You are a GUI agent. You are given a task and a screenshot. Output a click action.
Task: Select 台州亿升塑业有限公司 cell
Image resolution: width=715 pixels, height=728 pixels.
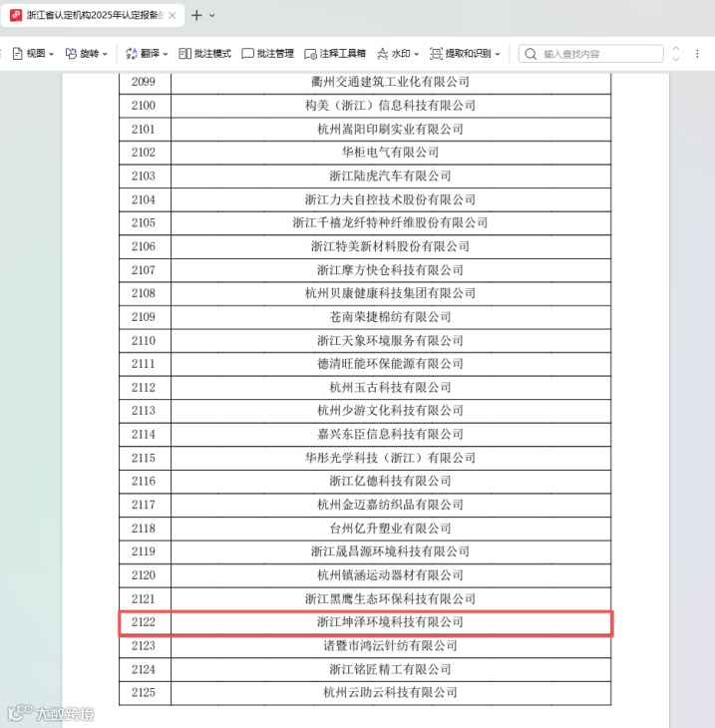tap(391, 529)
